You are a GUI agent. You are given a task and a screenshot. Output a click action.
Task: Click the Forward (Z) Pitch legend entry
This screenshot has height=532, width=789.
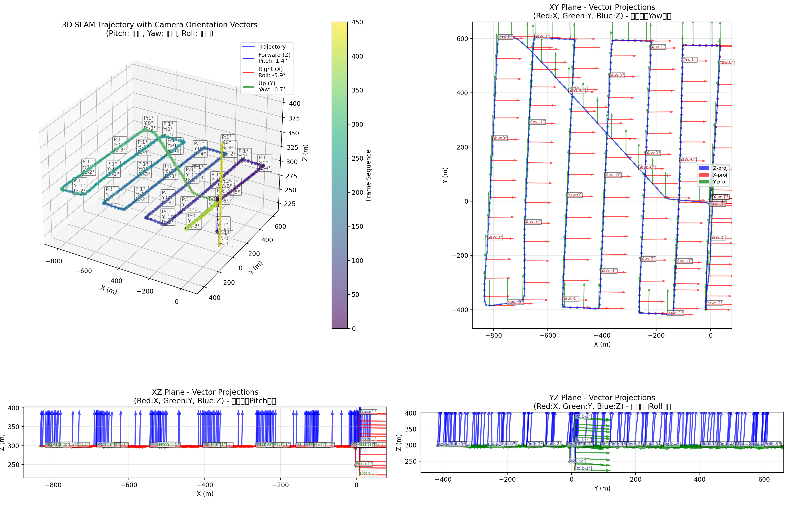pyautogui.click(x=274, y=58)
